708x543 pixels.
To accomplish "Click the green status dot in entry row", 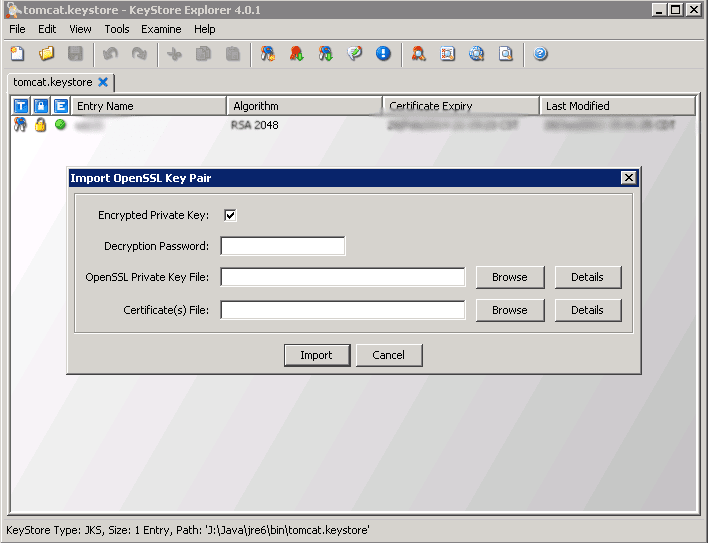I will (x=60, y=124).
